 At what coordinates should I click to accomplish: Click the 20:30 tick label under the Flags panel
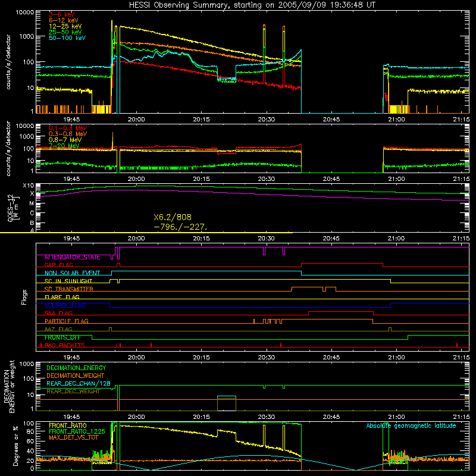[x=266, y=358]
